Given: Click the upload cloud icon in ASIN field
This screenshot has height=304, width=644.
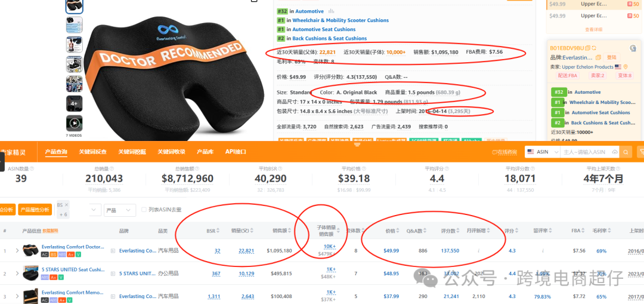Looking at the screenshot, I should (615, 152).
